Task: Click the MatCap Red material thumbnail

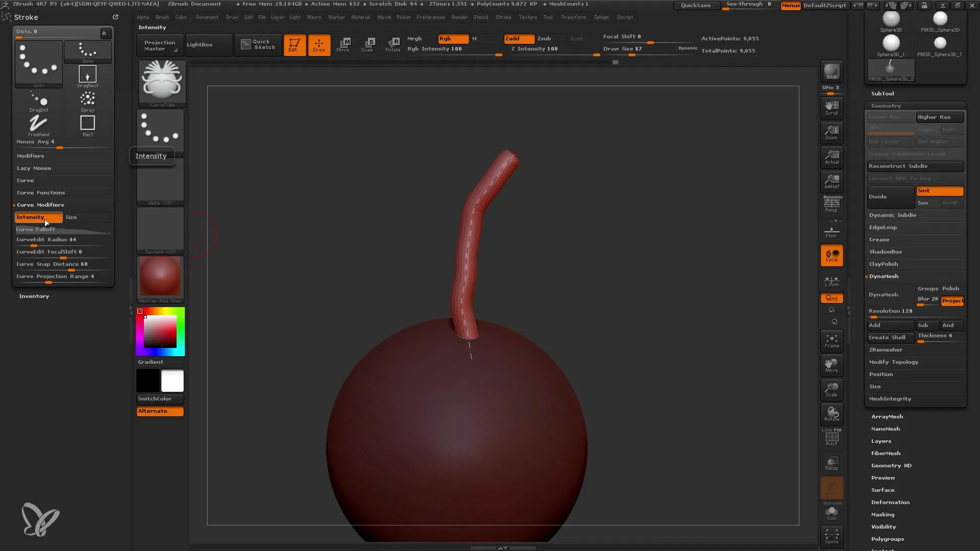Action: point(160,278)
